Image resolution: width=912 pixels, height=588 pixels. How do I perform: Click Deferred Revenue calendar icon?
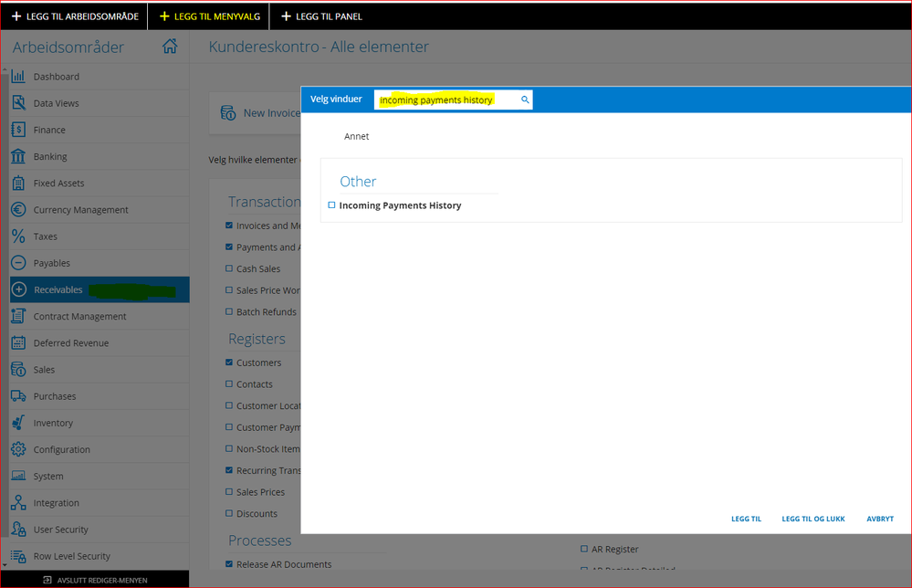pyautogui.click(x=18, y=343)
